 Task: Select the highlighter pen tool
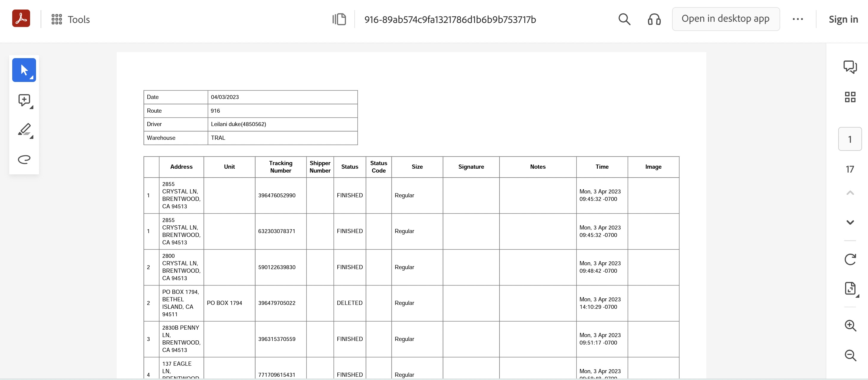coord(24,130)
